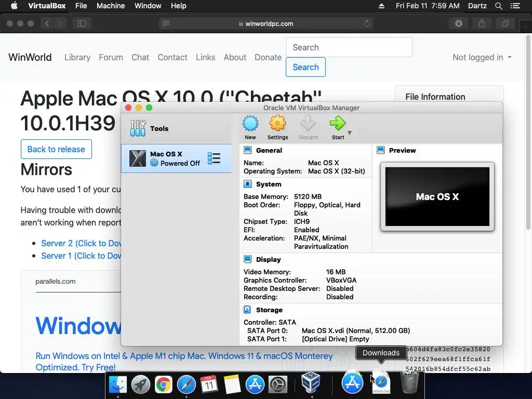The height and width of the screenshot is (399, 532).
Task: Click the eject icon in menu bar
Action: pyautogui.click(x=381, y=6)
